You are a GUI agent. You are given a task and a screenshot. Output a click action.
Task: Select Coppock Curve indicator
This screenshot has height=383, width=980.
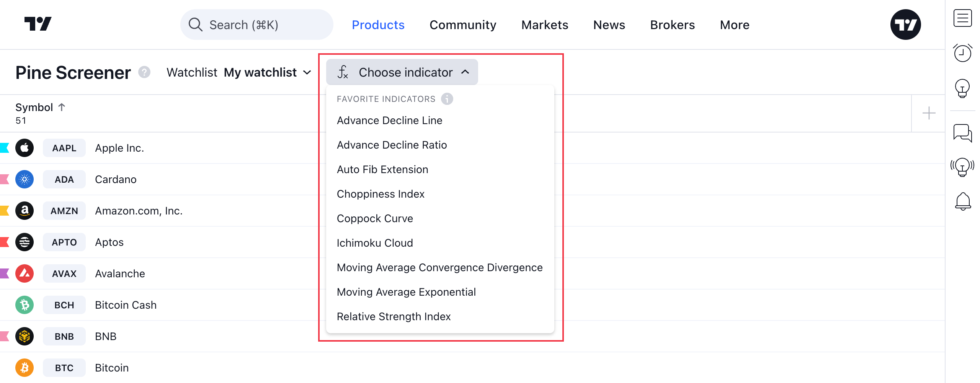pos(440,218)
